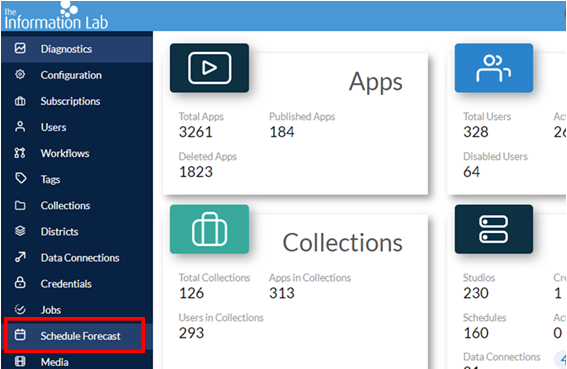Click the Users person icon
Screen dimensions: 567x369
[20, 127]
